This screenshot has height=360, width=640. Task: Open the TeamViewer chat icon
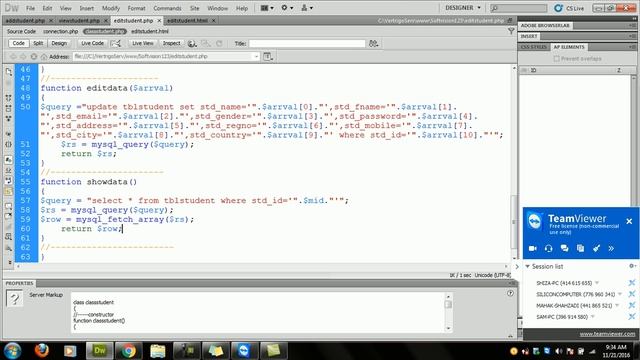coord(564,248)
